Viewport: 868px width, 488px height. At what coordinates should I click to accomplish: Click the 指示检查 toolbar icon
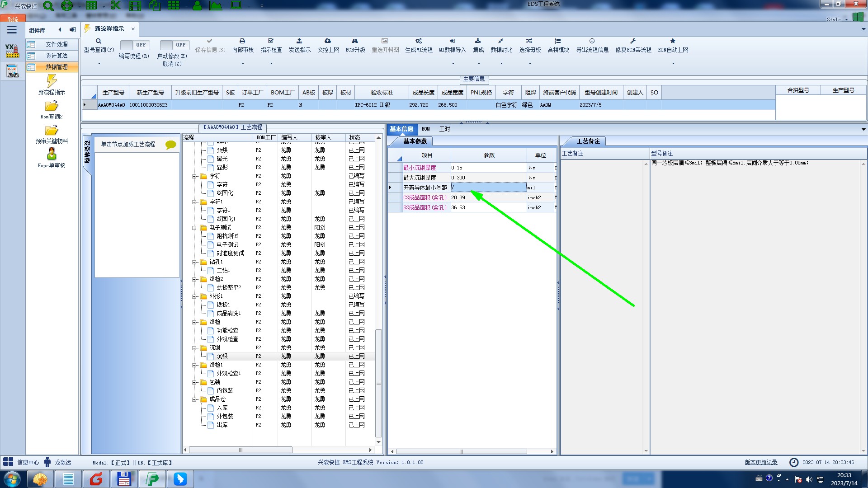pyautogui.click(x=271, y=41)
